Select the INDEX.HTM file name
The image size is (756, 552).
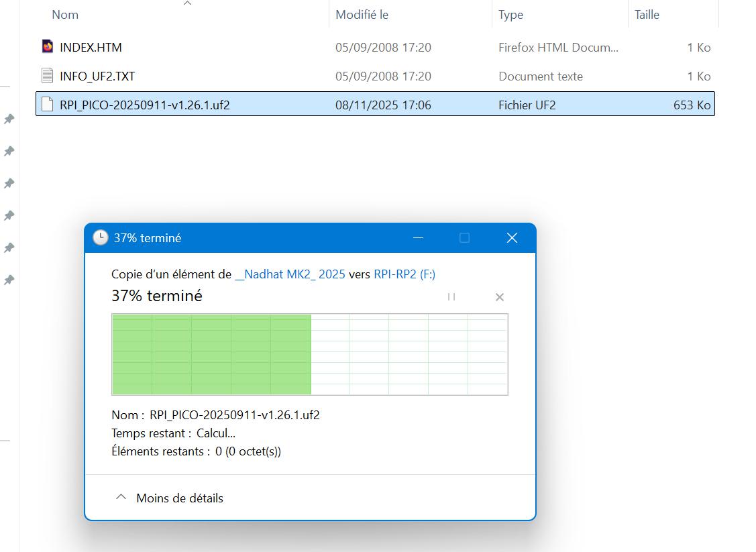[91, 47]
